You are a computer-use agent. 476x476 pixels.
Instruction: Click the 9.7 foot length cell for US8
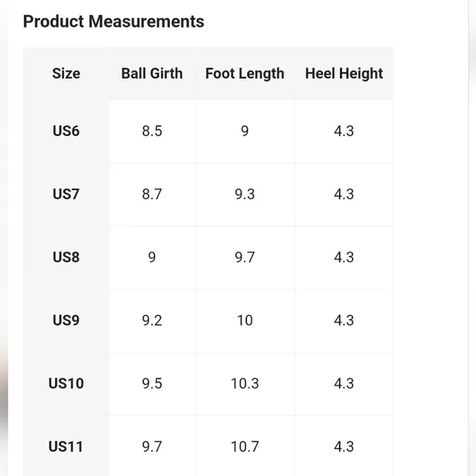[245, 258]
